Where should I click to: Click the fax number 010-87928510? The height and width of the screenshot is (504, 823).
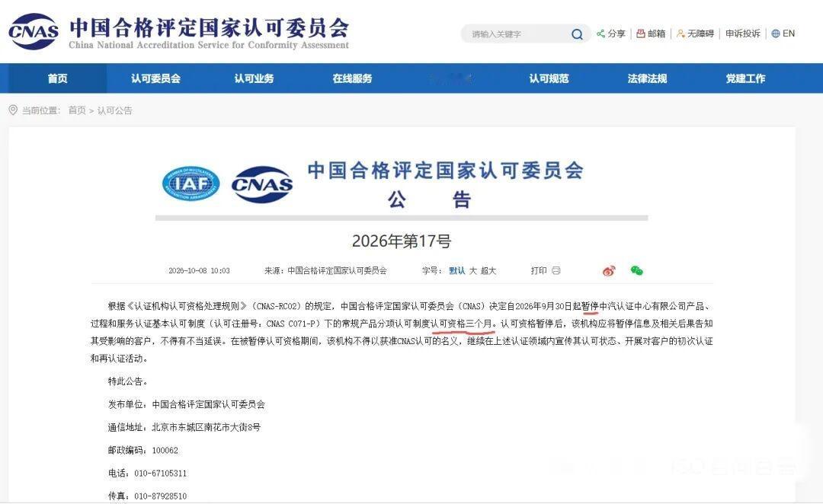(161, 496)
